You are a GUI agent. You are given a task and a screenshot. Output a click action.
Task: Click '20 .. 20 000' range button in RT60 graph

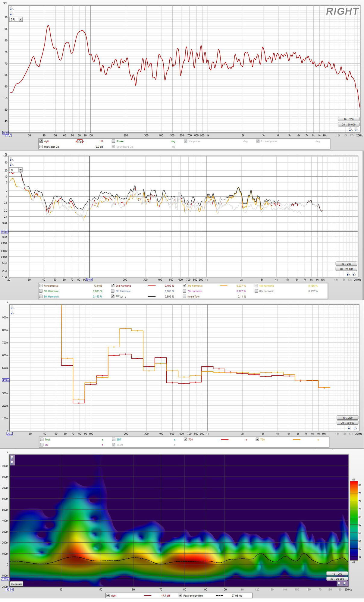(348, 423)
